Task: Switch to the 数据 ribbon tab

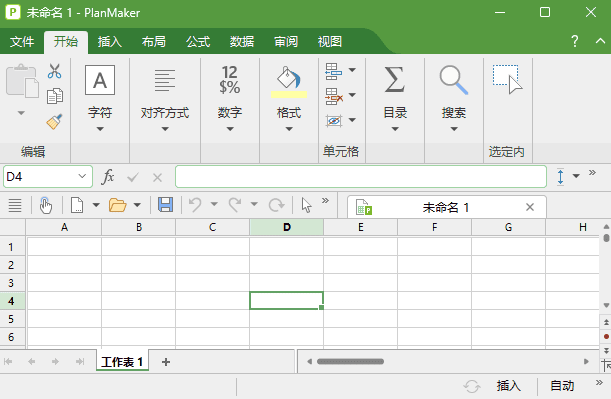Action: pyautogui.click(x=242, y=41)
